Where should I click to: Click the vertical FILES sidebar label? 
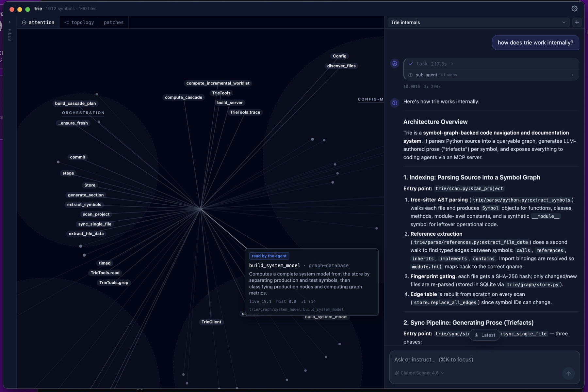(10, 35)
